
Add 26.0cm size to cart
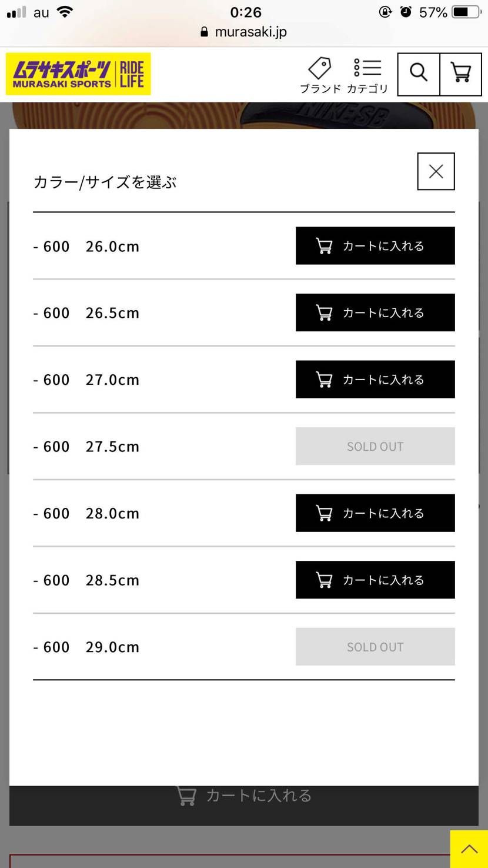[x=375, y=246]
